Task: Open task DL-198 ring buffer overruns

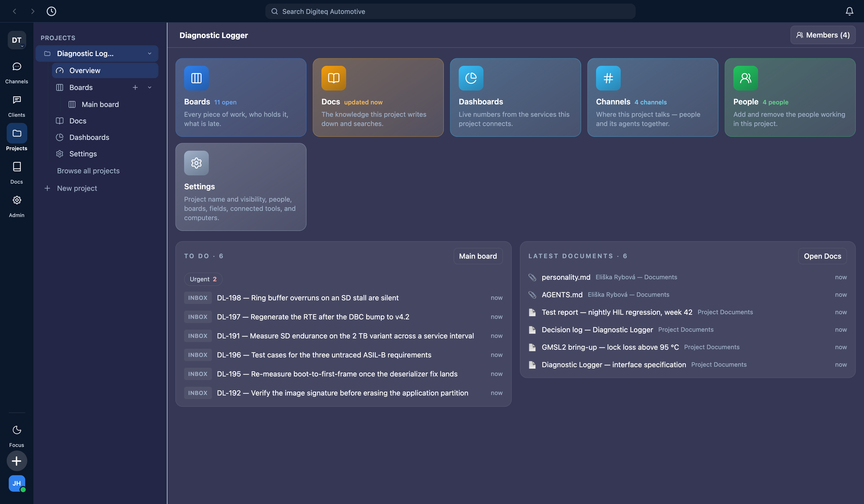Action: pyautogui.click(x=343, y=298)
